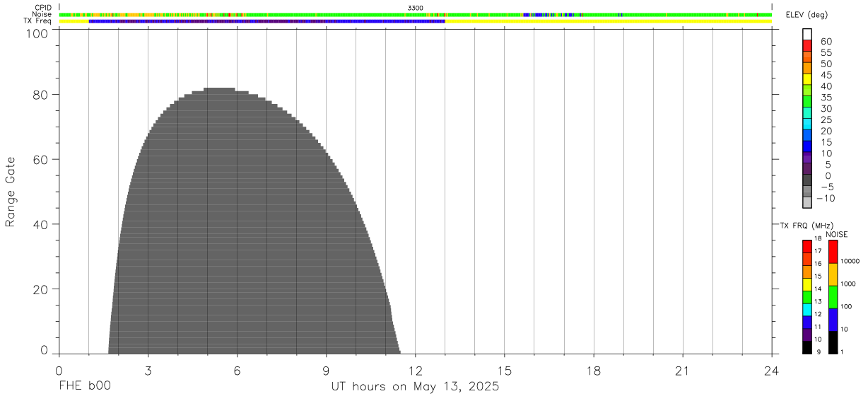Image resolution: width=868 pixels, height=401 pixels.
Task: Click the '21' tick on the UT hours axis
Action: tap(683, 371)
